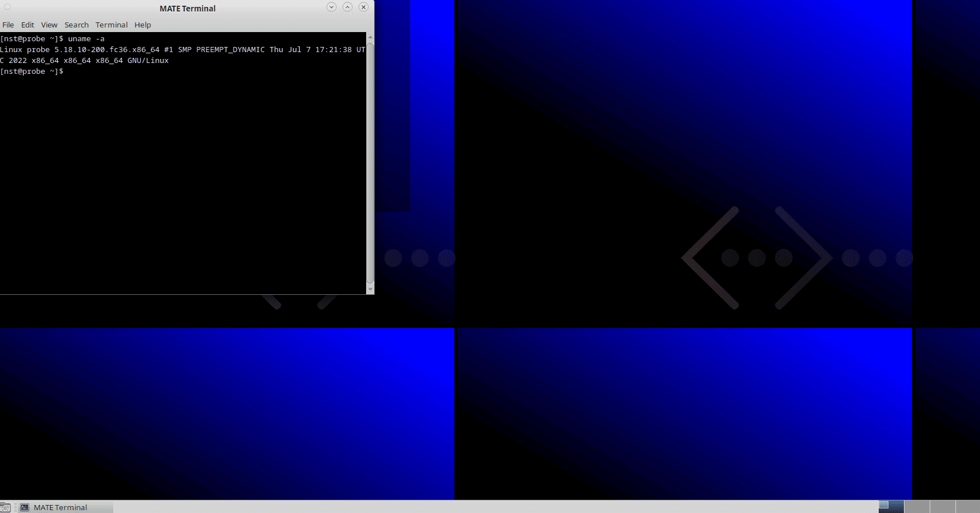This screenshot has height=513, width=980.
Task: Select the terminal window thumbnail in workspace switcher
Action: pyautogui.click(x=884, y=504)
